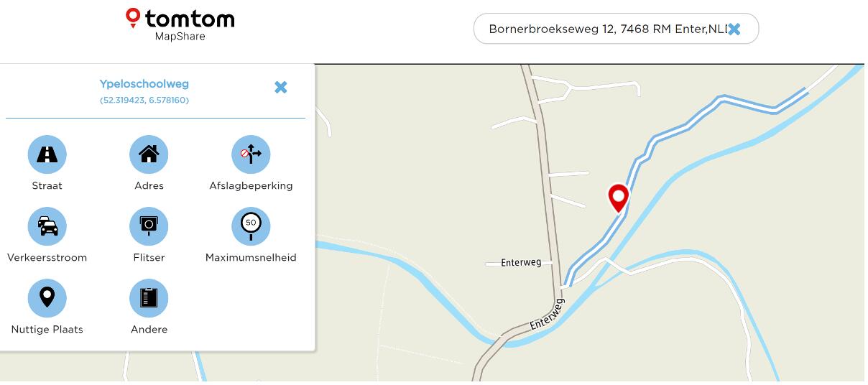Click the coordinates text under Ypeloschoolweg
868x385 pixels.
pyautogui.click(x=144, y=101)
